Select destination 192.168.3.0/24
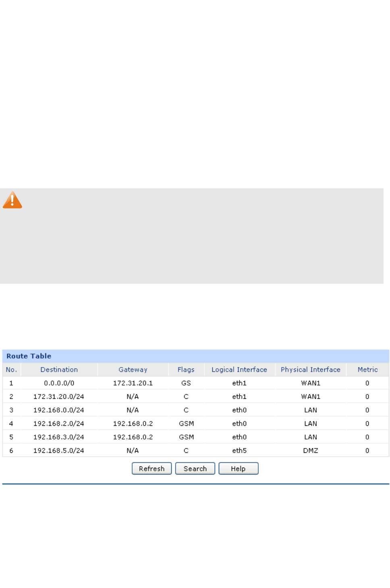 pyautogui.click(x=59, y=437)
